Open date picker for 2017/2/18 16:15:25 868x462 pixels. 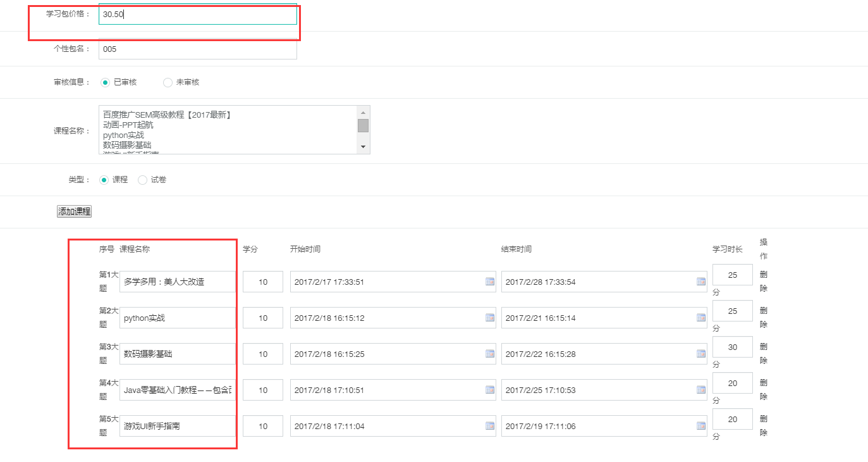coord(490,354)
